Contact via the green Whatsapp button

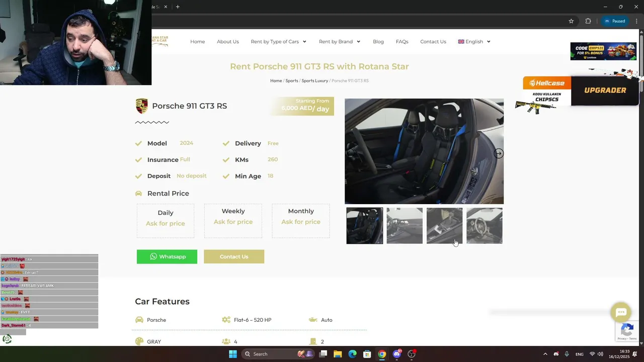(167, 256)
